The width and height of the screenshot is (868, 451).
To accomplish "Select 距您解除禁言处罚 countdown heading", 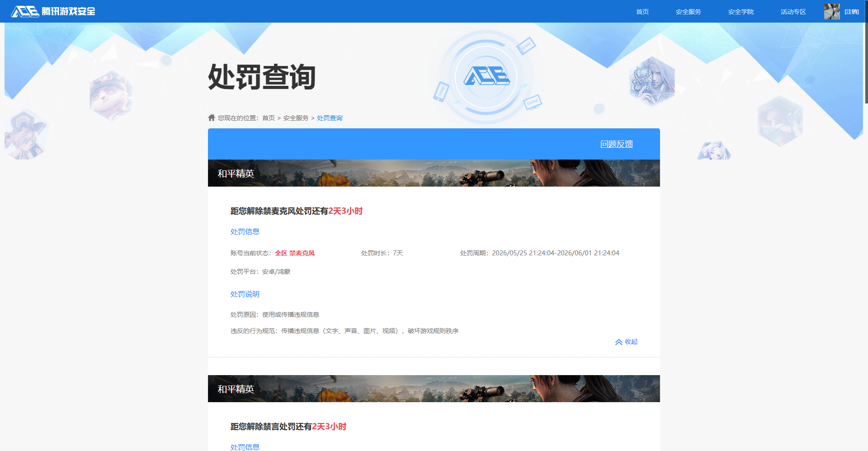I will click(288, 427).
